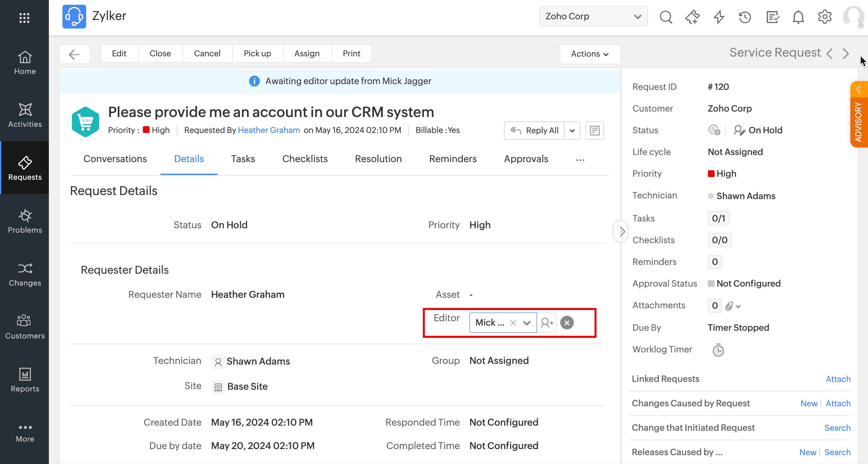
Task: Click the Pick up button
Action: point(257,54)
